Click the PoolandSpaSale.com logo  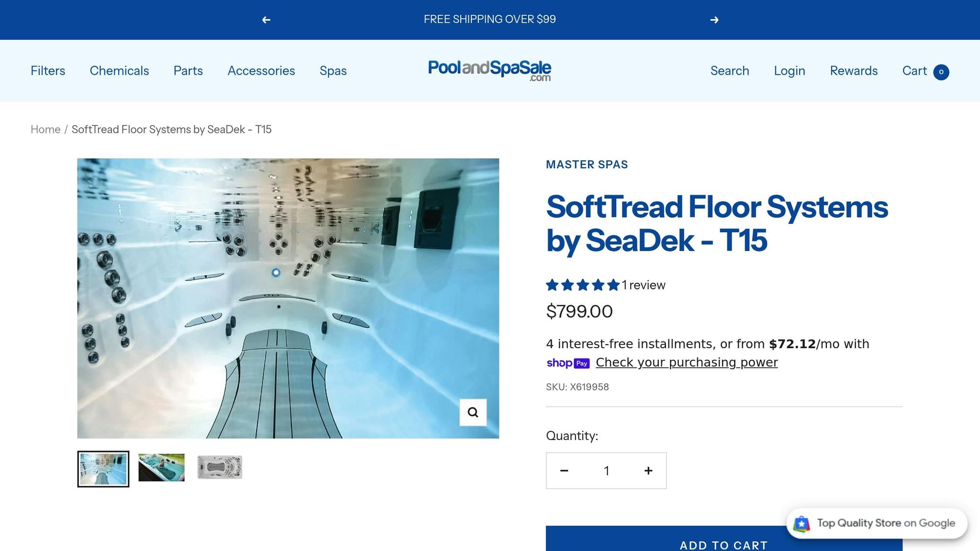[489, 70]
